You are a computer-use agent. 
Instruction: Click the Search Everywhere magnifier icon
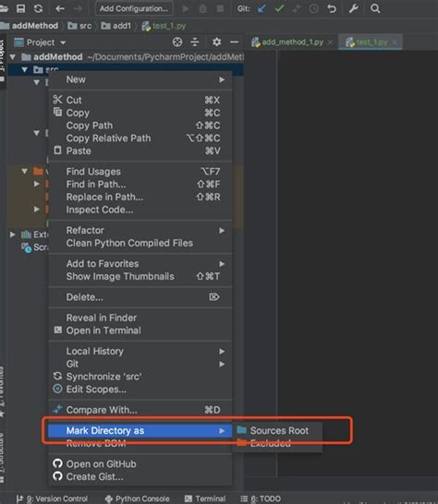tap(375, 8)
